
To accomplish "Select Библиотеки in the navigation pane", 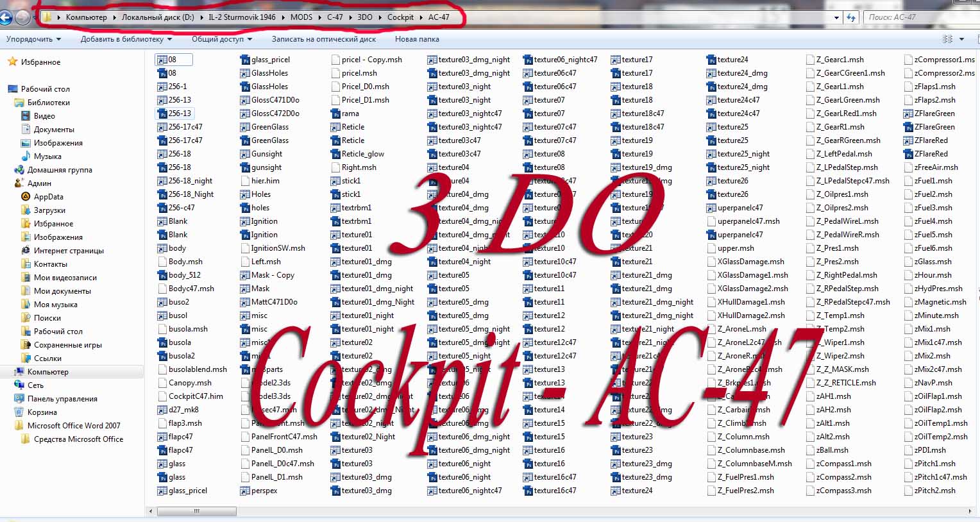I will click(49, 103).
